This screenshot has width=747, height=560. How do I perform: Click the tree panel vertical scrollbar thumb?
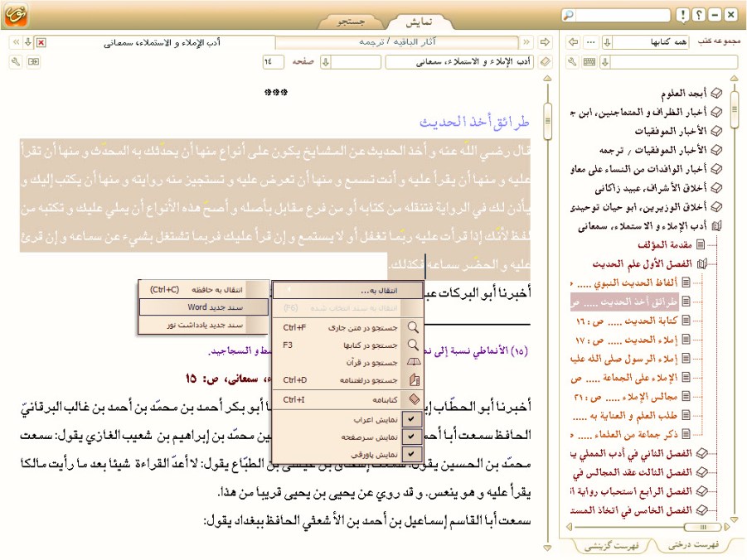[x=734, y=109]
